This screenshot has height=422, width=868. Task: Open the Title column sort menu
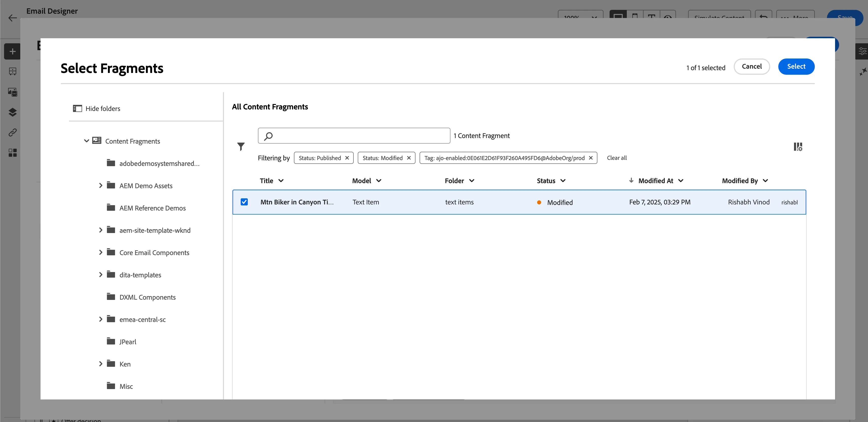281,181
